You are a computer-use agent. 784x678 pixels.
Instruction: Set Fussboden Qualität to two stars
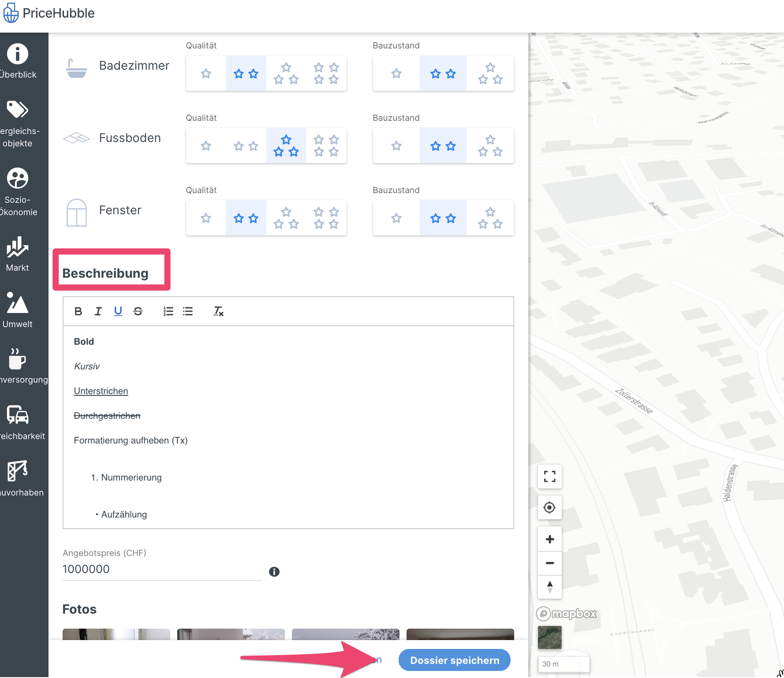[x=246, y=146]
